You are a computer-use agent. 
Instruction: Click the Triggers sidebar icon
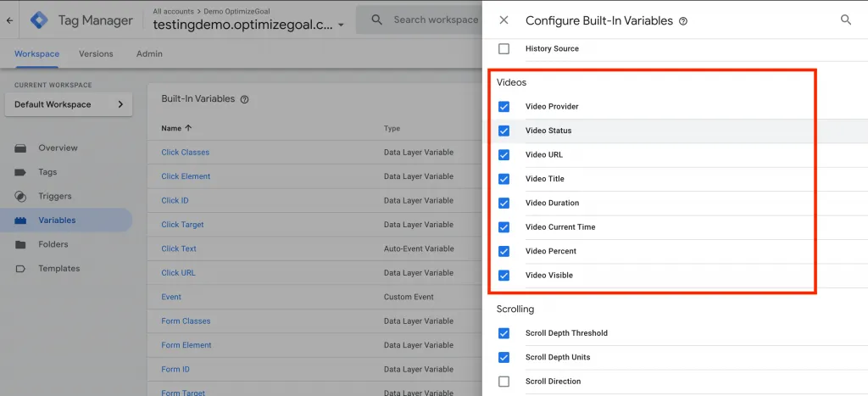[x=20, y=196]
